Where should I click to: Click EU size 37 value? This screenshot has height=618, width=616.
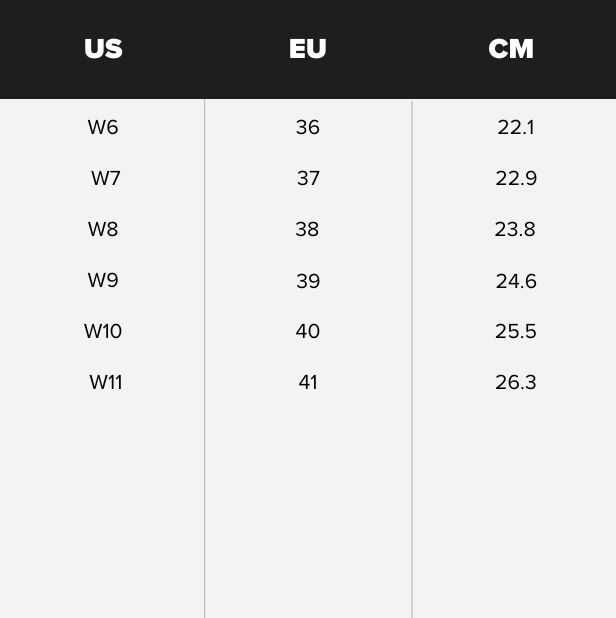click(308, 178)
